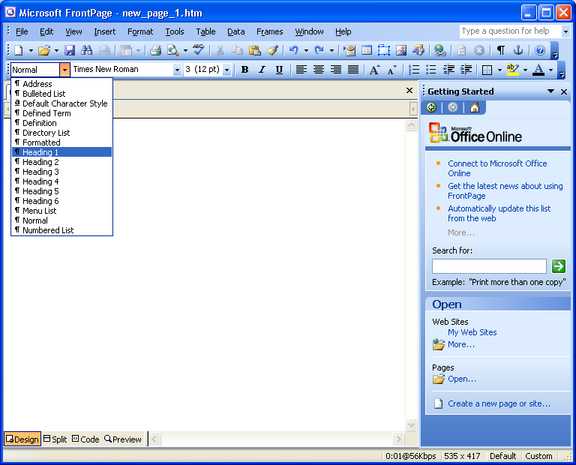
Task: Click the FrontPage Help question icon
Action: click(540, 50)
